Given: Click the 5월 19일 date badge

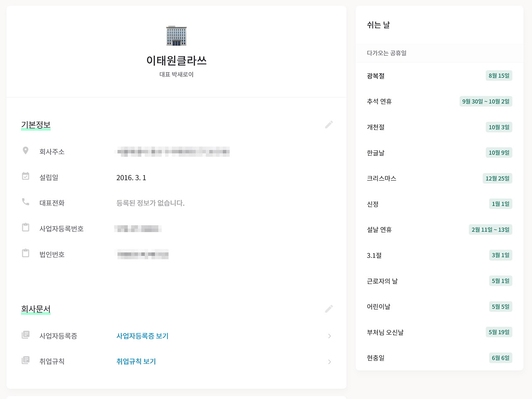Looking at the screenshot, I should click(x=499, y=332).
